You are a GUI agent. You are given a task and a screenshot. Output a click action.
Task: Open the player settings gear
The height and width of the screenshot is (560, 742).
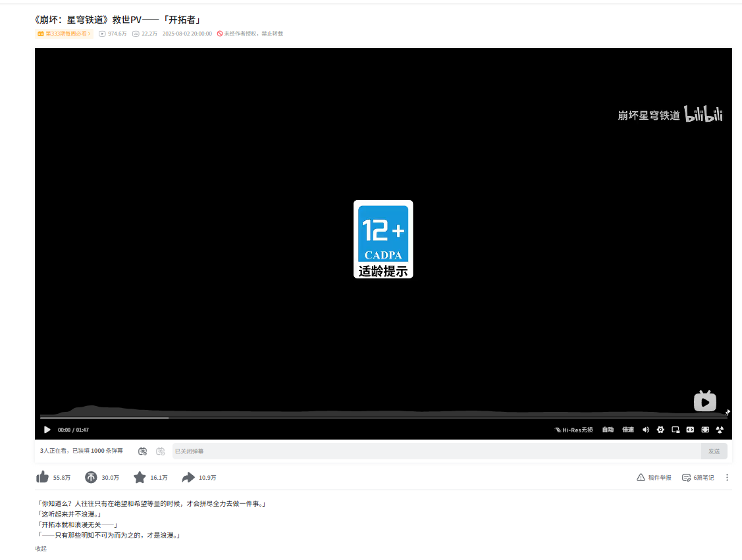(660, 430)
